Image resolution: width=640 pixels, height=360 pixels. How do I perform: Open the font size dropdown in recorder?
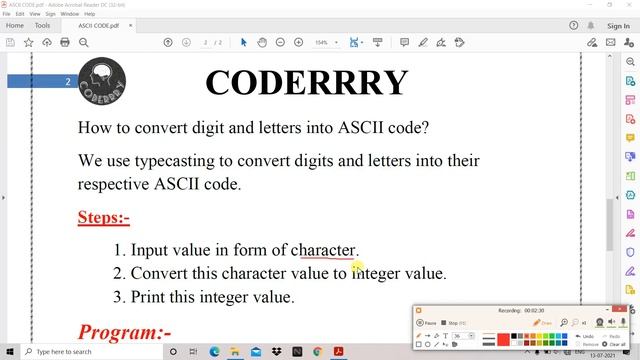pos(471,336)
